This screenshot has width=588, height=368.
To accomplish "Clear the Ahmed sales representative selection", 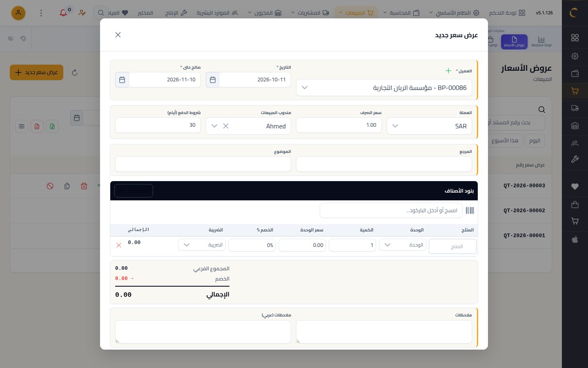I will click(226, 126).
